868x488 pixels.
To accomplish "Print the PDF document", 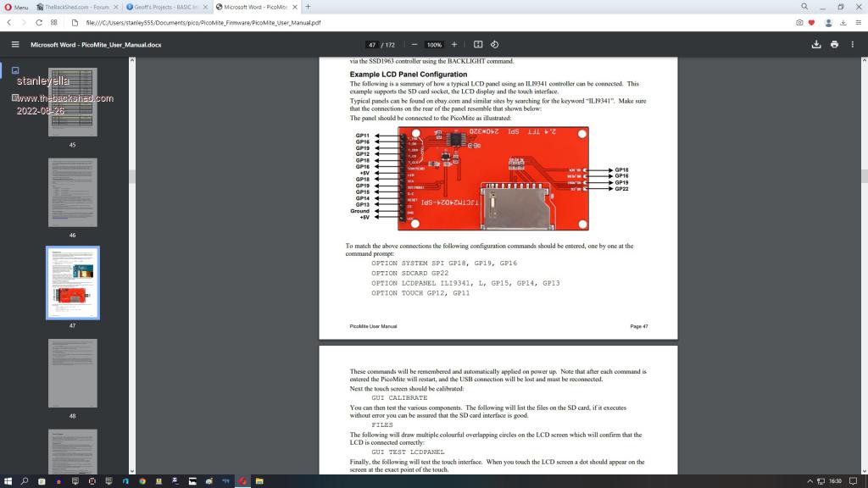I will click(835, 44).
